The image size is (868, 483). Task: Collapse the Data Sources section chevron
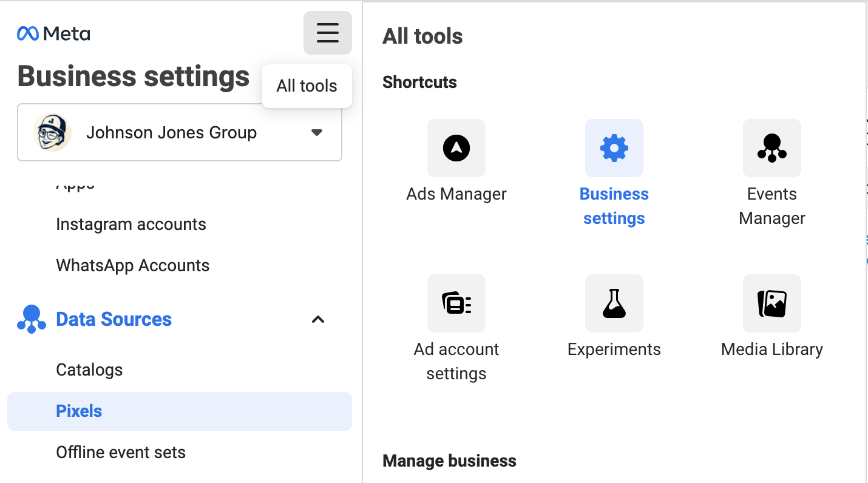click(x=317, y=319)
